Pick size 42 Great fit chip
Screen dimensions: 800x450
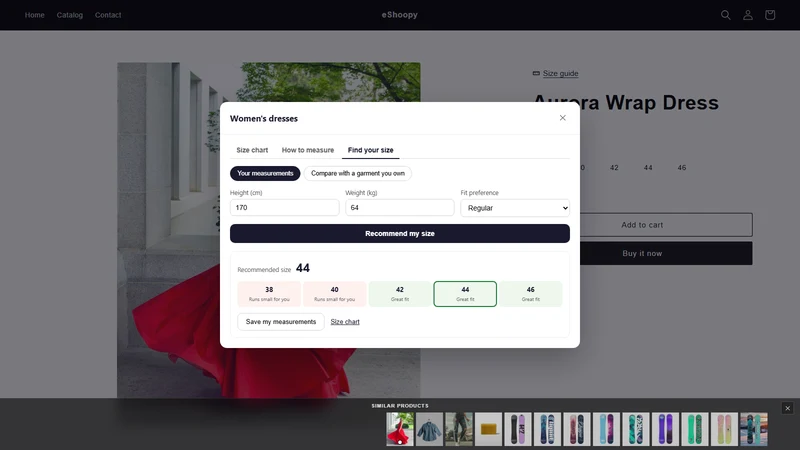(399, 294)
